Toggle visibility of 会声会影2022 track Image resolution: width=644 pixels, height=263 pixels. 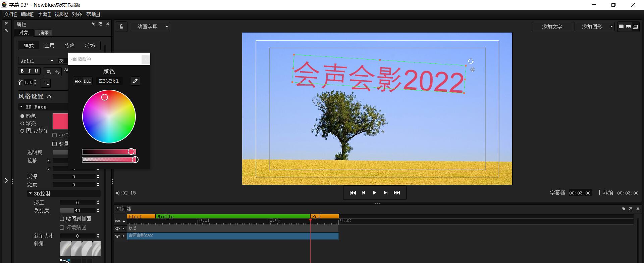[x=117, y=236]
